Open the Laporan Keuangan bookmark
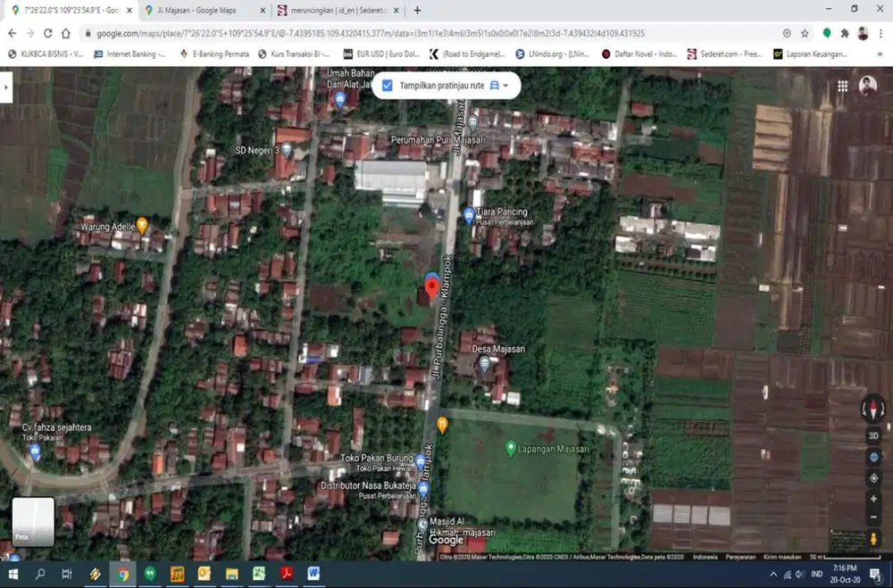This screenshot has height=588, width=893. click(811, 54)
